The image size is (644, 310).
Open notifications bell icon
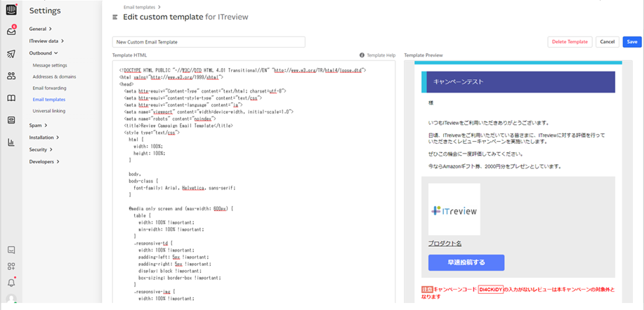(x=11, y=283)
